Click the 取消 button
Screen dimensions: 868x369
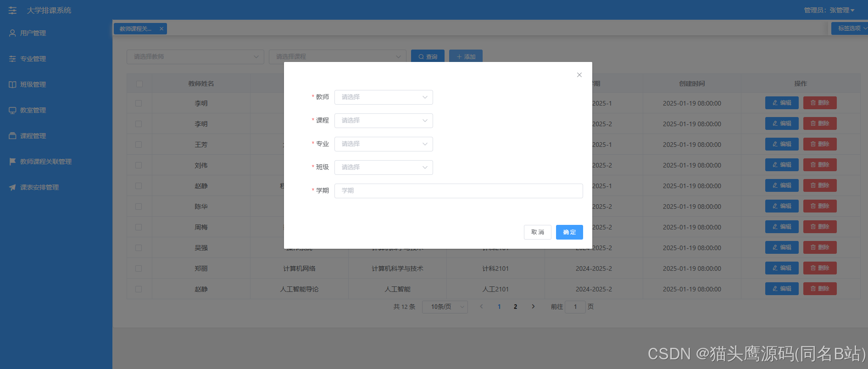(538, 232)
